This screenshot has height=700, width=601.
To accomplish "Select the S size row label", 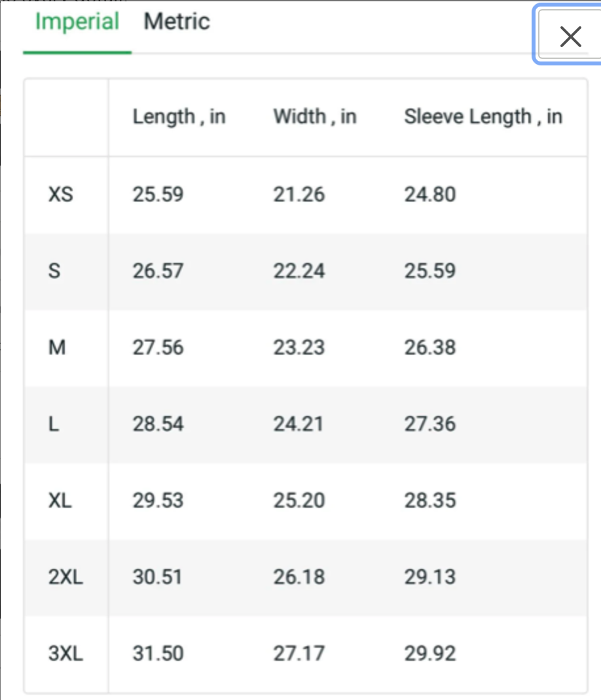I will [54, 271].
